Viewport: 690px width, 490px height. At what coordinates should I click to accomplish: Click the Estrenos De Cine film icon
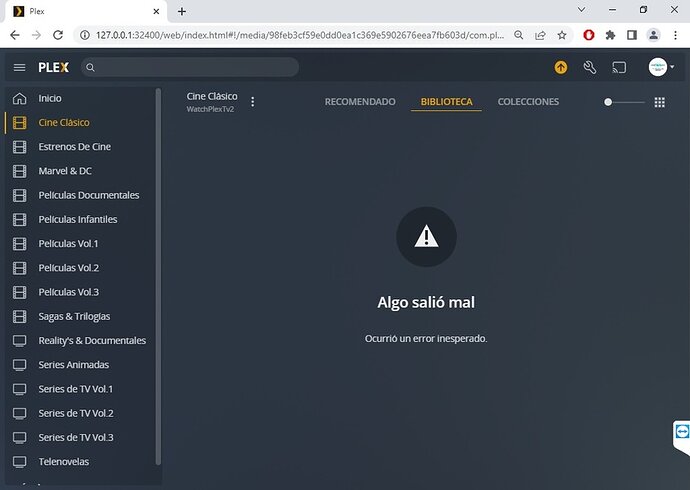pos(19,146)
